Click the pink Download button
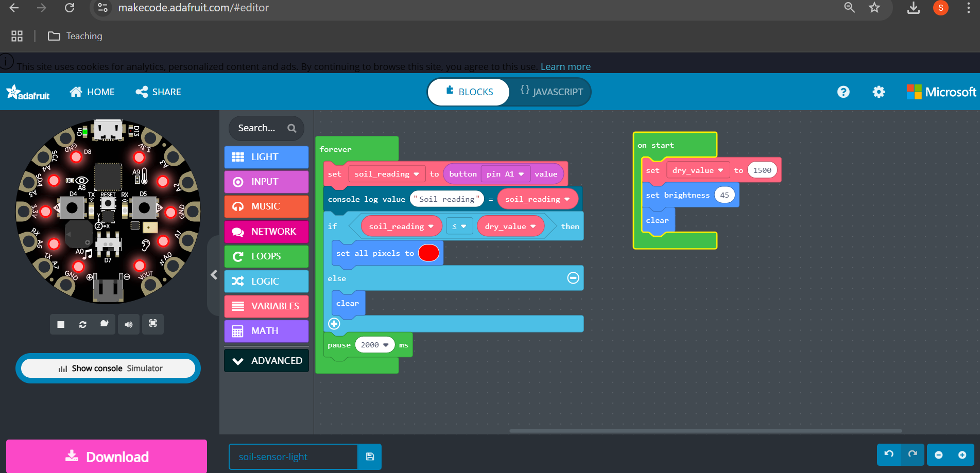The image size is (980, 473). (x=107, y=457)
